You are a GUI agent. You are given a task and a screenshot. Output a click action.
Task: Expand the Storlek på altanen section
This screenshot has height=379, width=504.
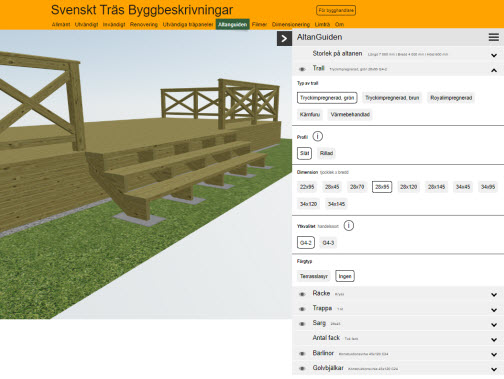tap(494, 55)
